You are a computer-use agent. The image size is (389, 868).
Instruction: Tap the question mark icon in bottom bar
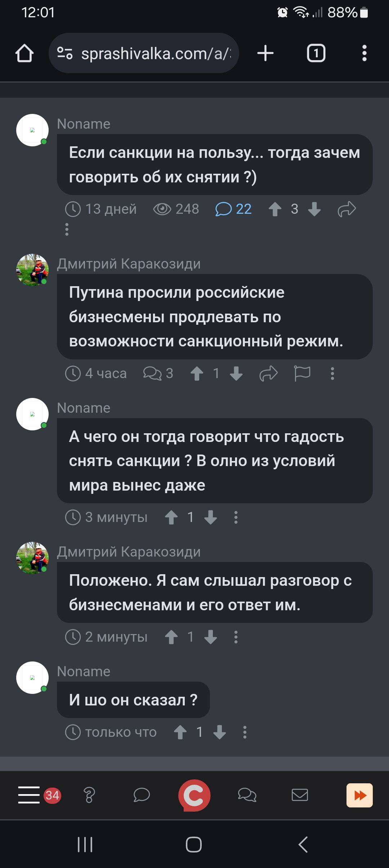tap(89, 795)
